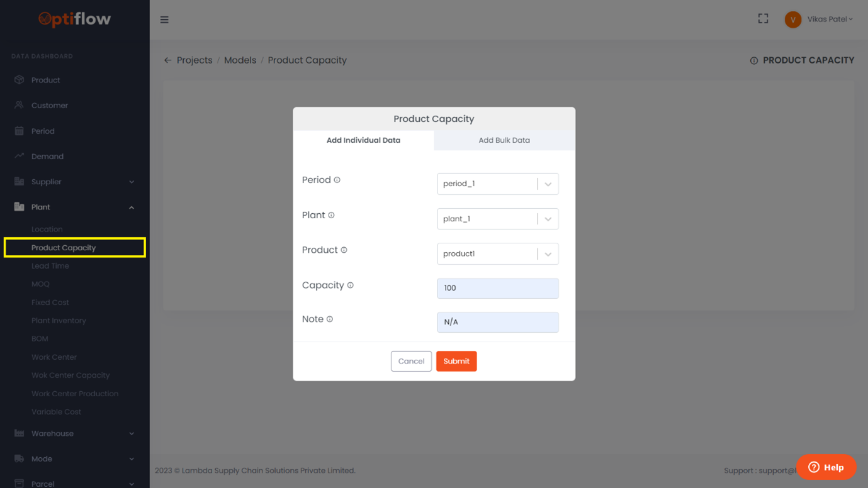
Task: Switch to Add Bulk Data tab
Action: [504, 140]
